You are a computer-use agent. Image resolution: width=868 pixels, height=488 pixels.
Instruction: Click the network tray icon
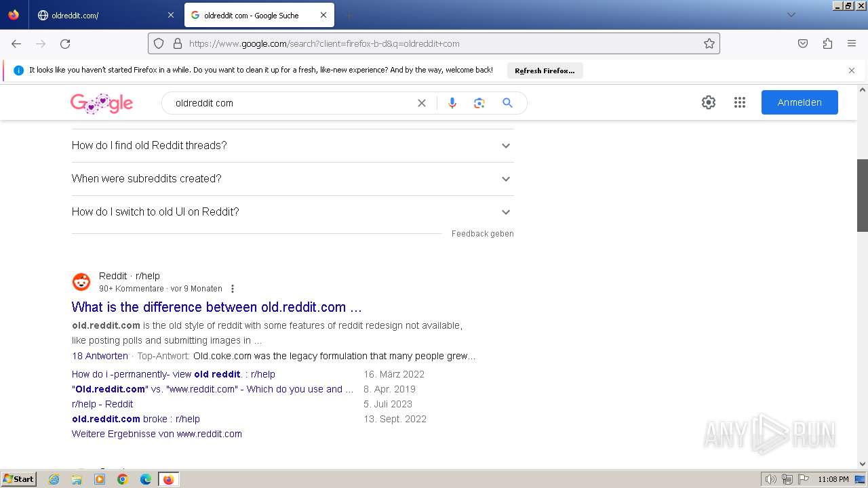pyautogui.click(x=787, y=479)
